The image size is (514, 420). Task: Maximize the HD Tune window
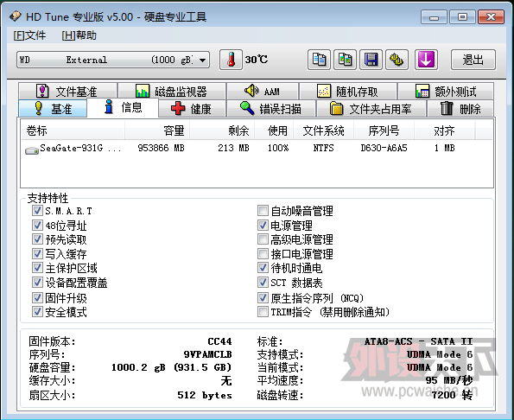point(462,17)
